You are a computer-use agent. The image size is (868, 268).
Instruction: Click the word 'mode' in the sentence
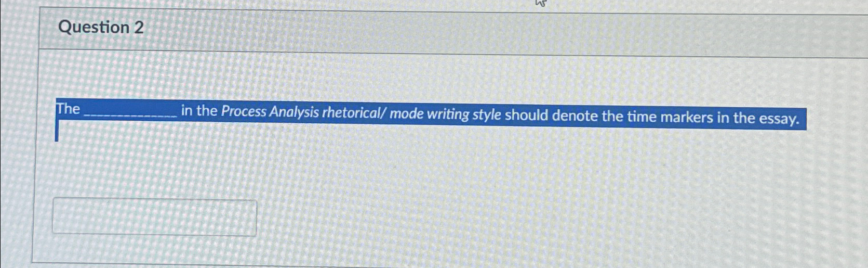pyautogui.click(x=407, y=113)
